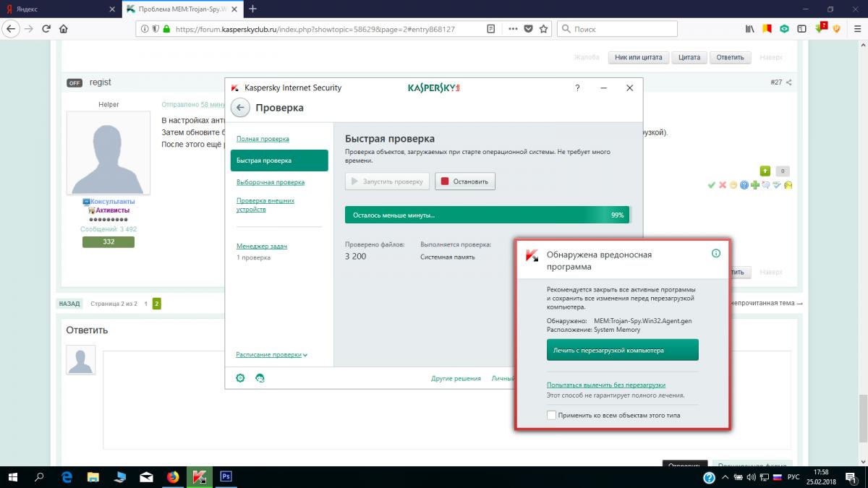The image size is (868, 488).
Task: Open Edge browser from the taskbar
Action: pos(67,476)
